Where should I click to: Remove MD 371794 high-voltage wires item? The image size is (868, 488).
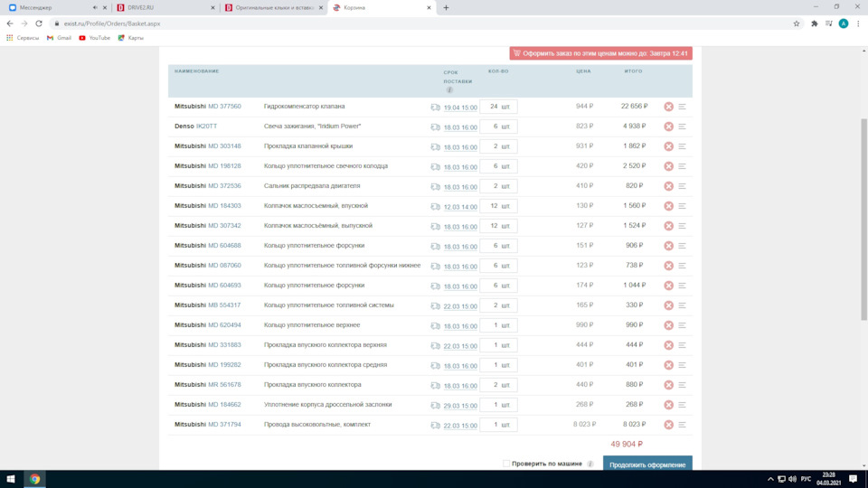(669, 425)
